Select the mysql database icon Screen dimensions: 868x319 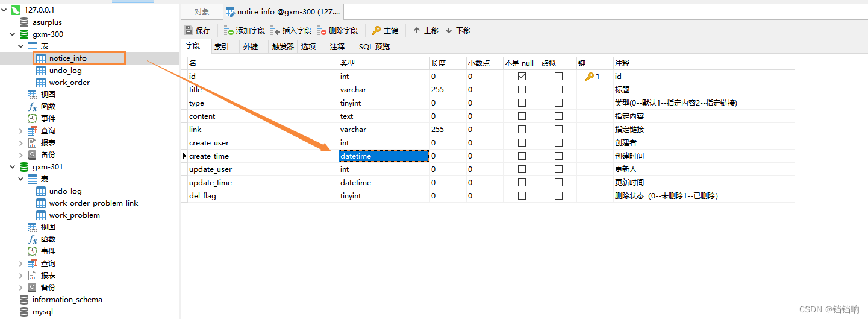coord(24,312)
